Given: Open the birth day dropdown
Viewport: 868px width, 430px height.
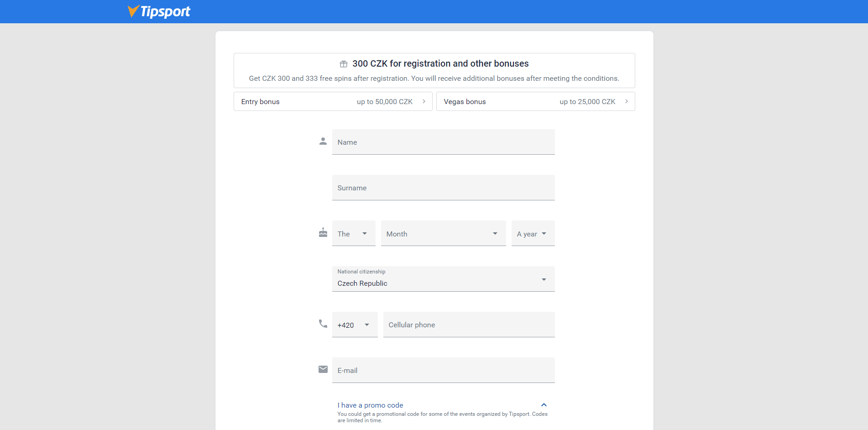Looking at the screenshot, I should pyautogui.click(x=354, y=233).
